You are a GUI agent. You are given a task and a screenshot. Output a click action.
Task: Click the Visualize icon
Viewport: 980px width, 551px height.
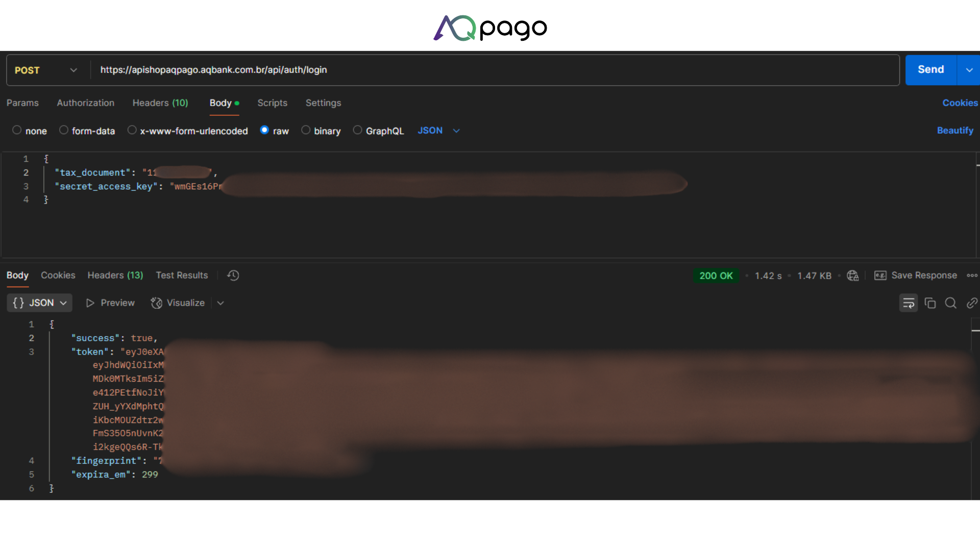(156, 303)
